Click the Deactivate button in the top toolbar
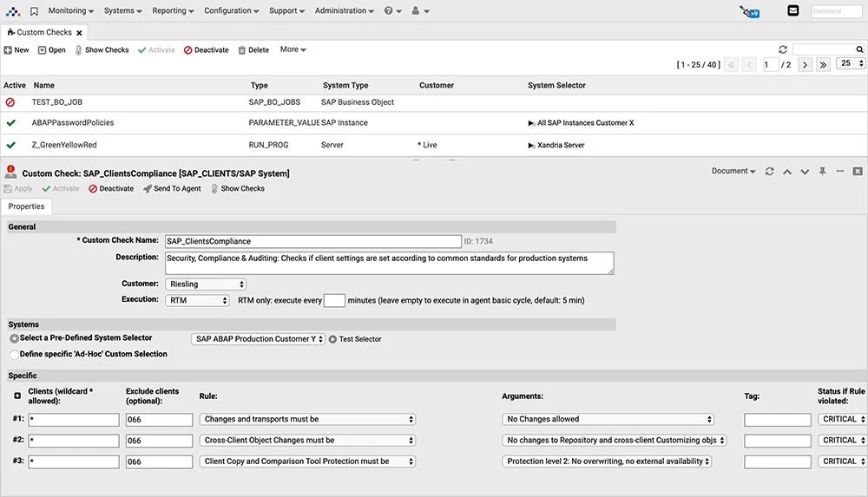This screenshot has height=497, width=868. [x=206, y=50]
